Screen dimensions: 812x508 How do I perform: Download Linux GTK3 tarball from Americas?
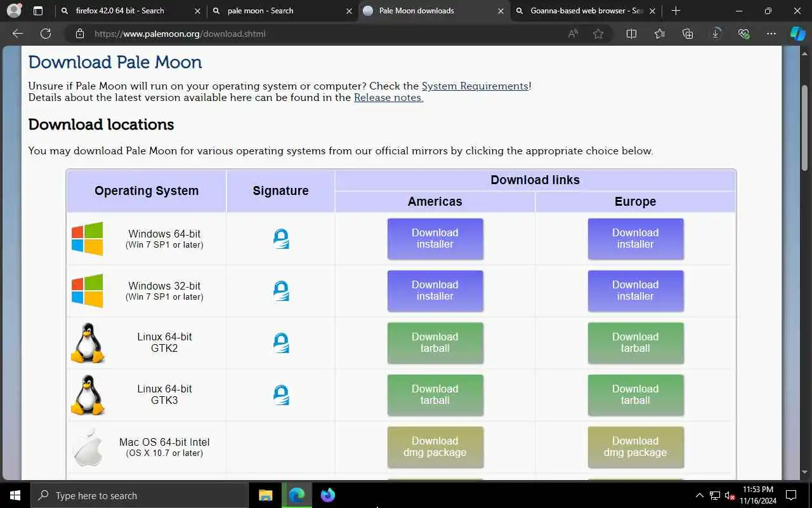(x=435, y=395)
